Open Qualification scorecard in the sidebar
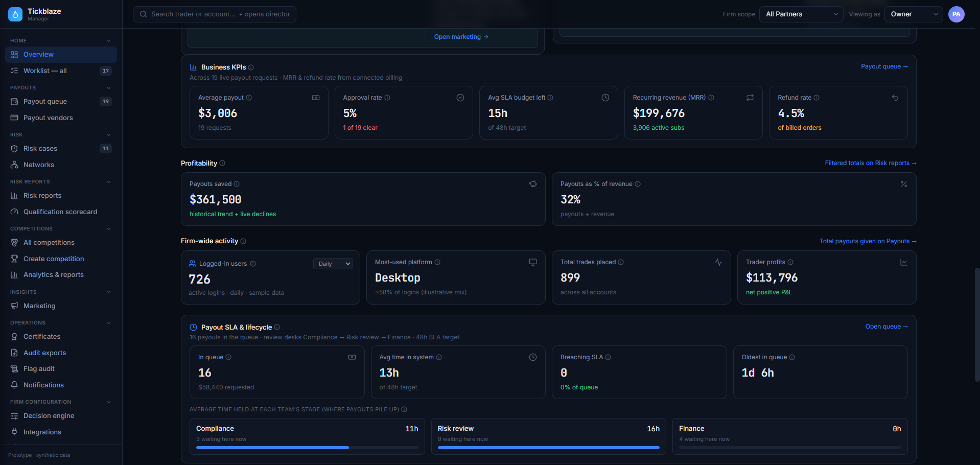 [x=61, y=212]
